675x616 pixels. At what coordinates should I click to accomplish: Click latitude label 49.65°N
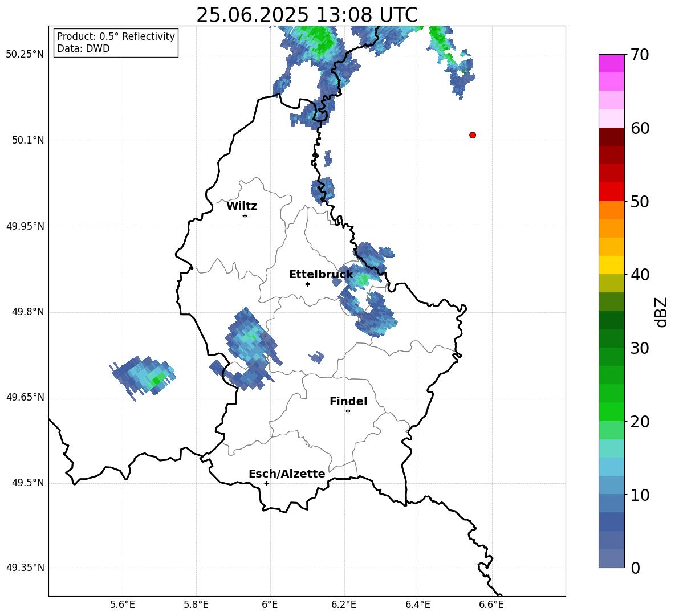click(x=25, y=397)
